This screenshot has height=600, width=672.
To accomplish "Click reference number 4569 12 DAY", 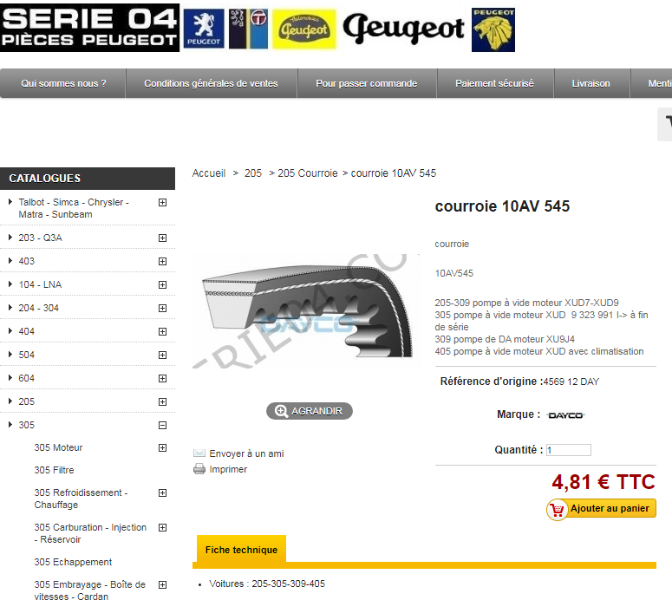I will click(571, 382).
